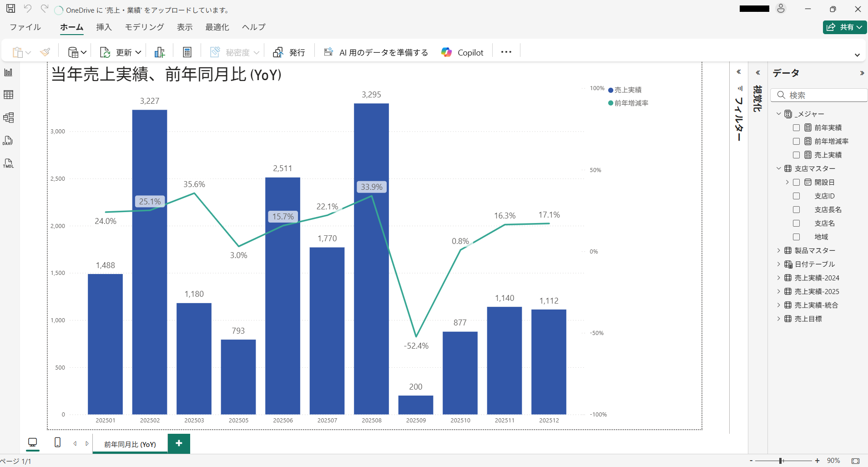This screenshot has height=467, width=868.
Task: Check the 開設日 checkbox
Action: (x=796, y=182)
